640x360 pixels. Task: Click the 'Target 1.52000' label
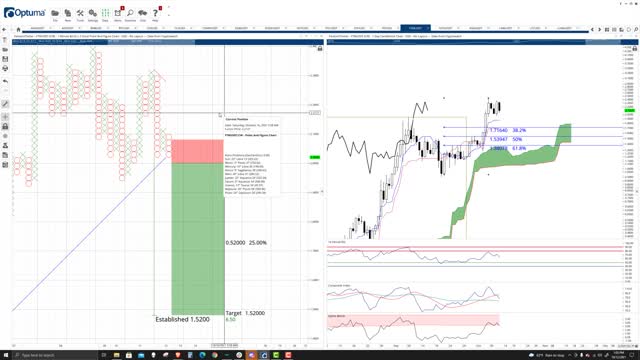click(x=245, y=313)
